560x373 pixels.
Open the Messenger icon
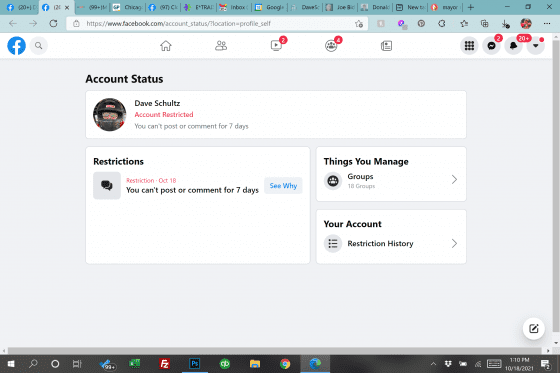491,46
